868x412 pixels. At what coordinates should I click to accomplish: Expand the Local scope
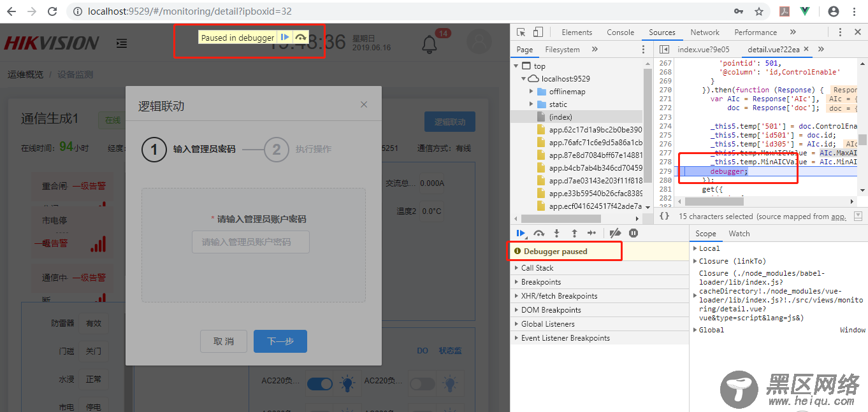coord(695,248)
